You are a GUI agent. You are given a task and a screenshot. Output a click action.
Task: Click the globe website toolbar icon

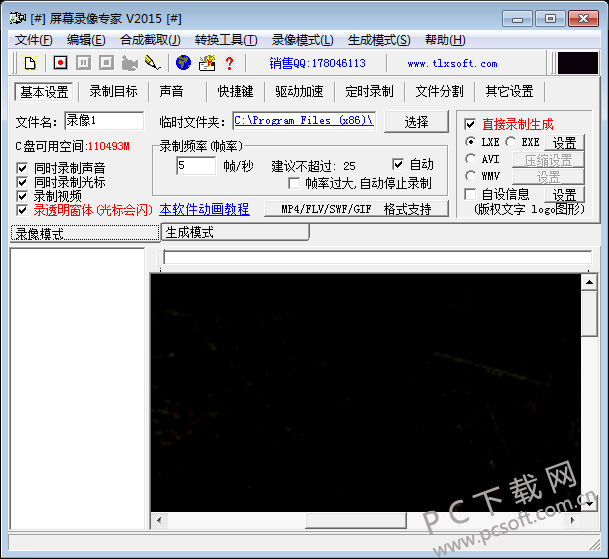(183, 63)
